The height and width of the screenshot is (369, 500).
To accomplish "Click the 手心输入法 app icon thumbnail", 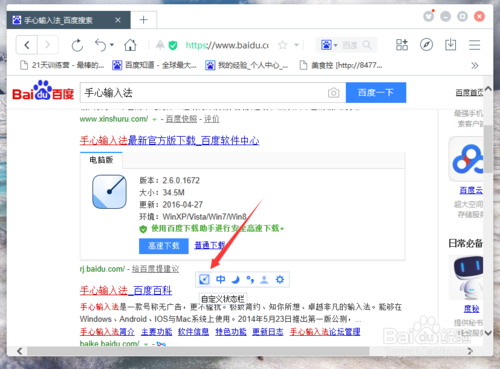I will [x=109, y=192].
